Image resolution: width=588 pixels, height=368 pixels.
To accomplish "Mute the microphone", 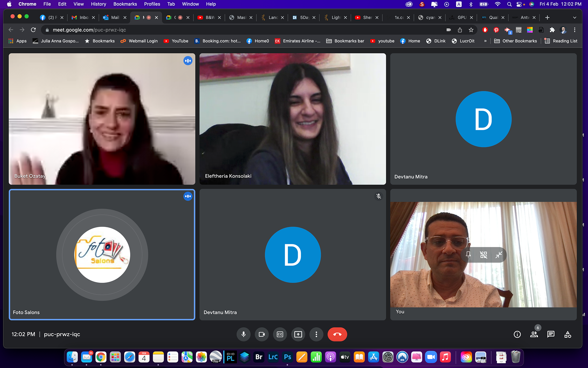I will click(x=243, y=334).
